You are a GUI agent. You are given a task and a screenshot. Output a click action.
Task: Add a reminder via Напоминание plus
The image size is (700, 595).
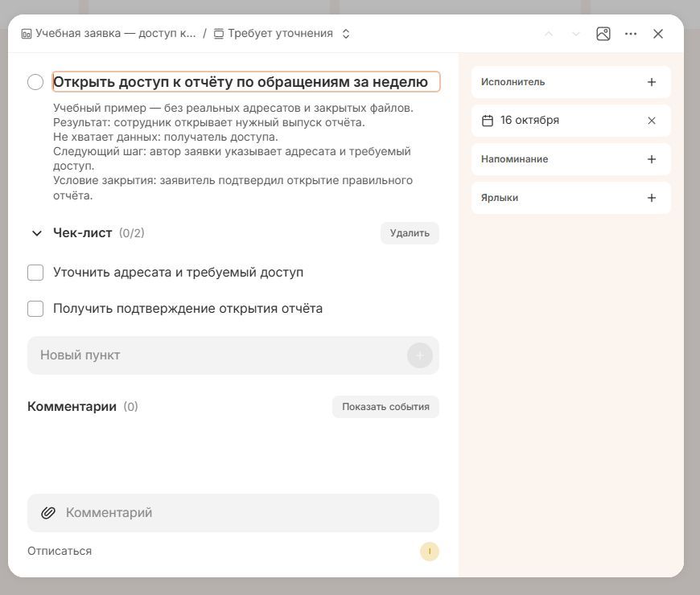652,159
